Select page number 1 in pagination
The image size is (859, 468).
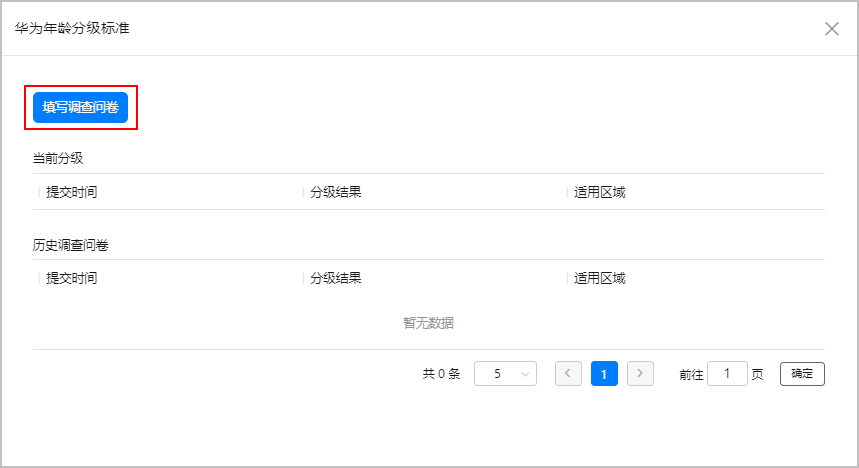[604, 374]
